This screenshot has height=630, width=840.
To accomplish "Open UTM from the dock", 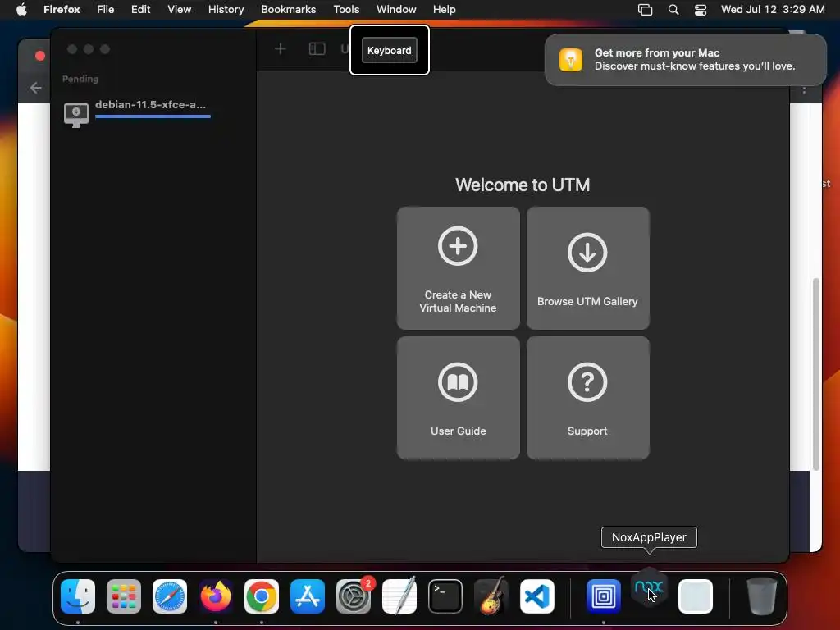I will (604, 596).
